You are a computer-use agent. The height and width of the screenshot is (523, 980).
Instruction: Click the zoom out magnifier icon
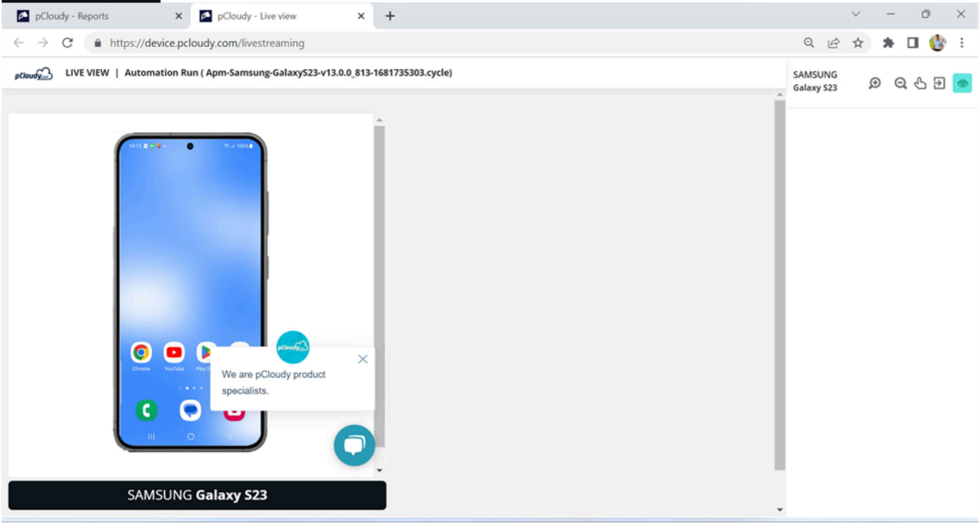click(x=900, y=84)
